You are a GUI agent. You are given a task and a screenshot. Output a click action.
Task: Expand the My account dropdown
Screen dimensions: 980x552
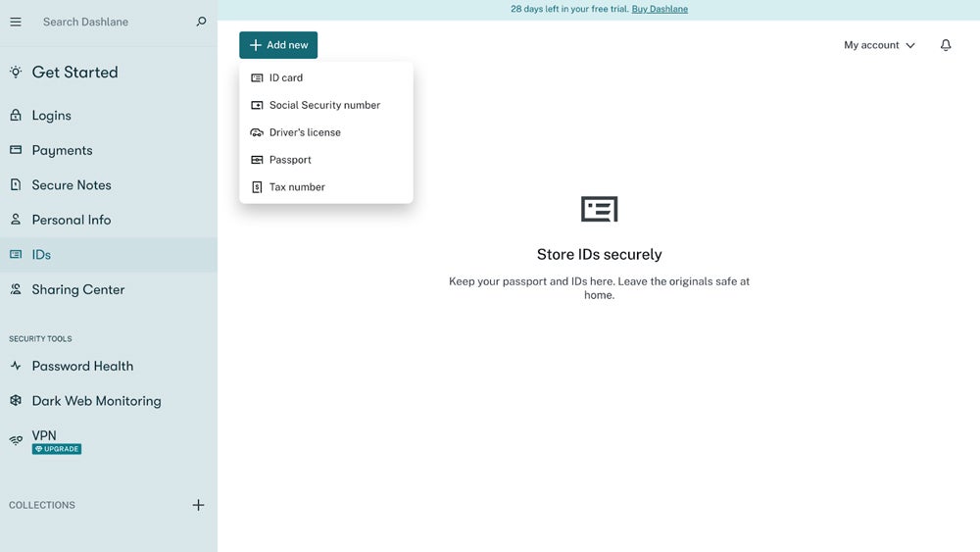tap(879, 45)
